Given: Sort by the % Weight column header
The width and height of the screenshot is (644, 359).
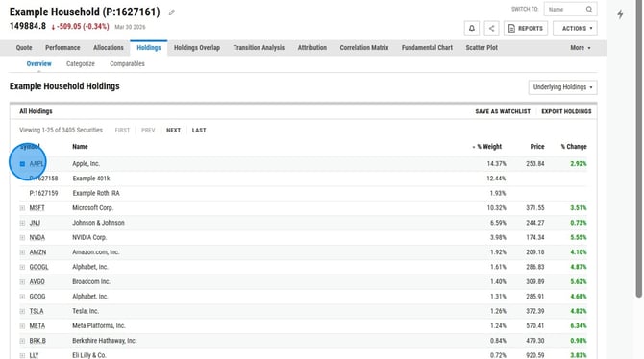Looking at the screenshot, I should 488,147.
